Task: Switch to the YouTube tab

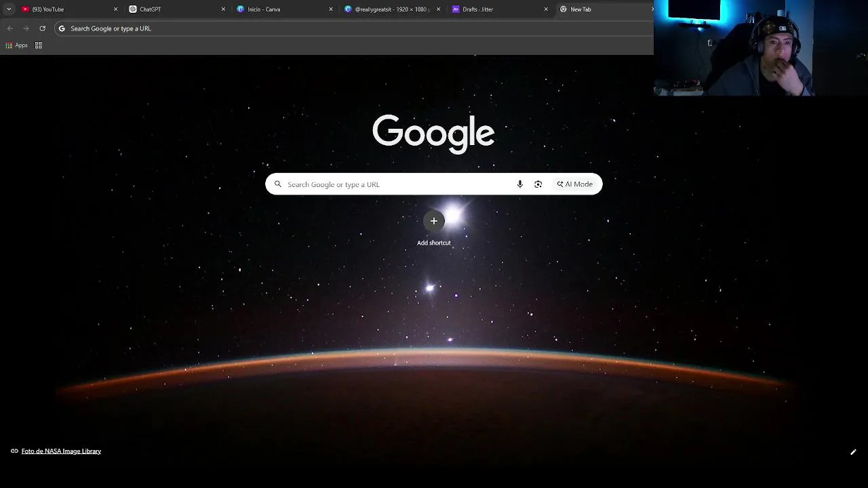Action: (x=68, y=9)
